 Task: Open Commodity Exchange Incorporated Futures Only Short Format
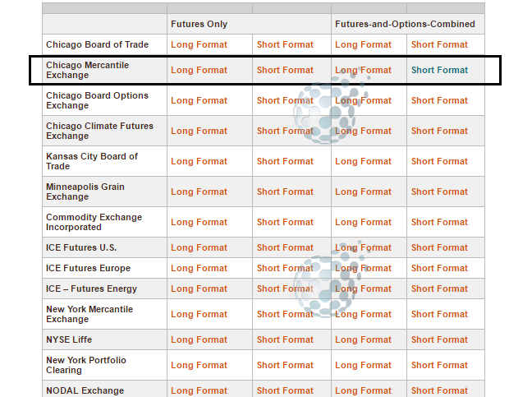tap(285, 222)
